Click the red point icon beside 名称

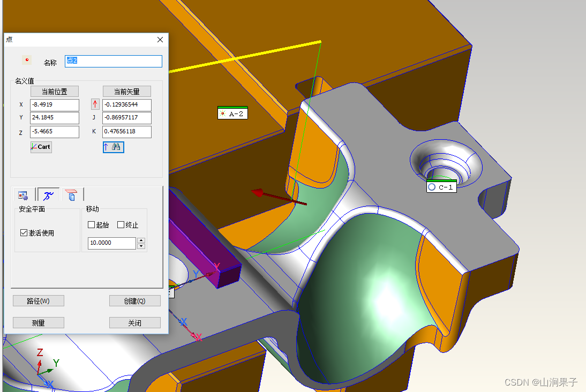click(x=27, y=60)
